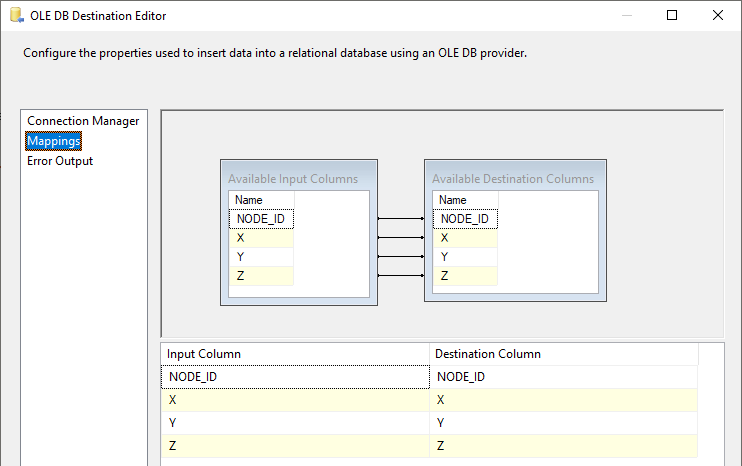The width and height of the screenshot is (742, 466).
Task: Select the mapping line connecting Z columns
Action: click(401, 275)
